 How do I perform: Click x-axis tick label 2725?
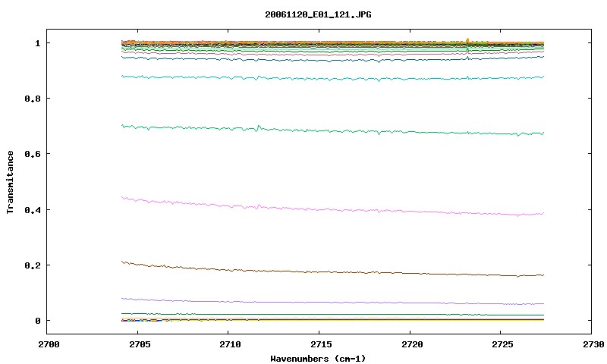pyautogui.click(x=502, y=344)
